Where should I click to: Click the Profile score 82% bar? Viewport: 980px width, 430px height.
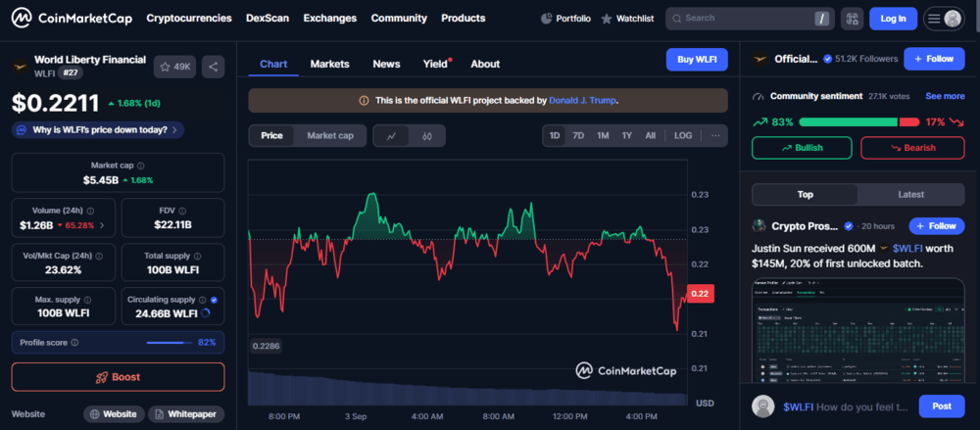point(169,343)
